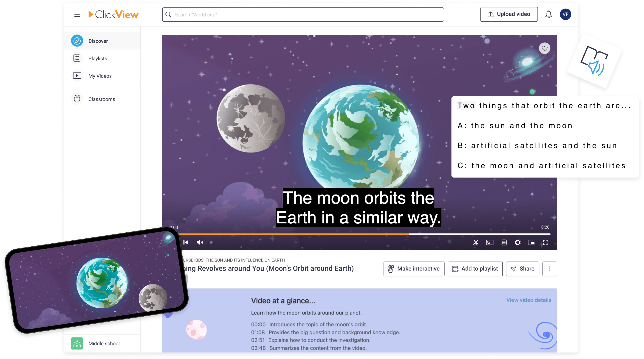The image size is (644, 359).
Task: Click the 0:20 end time label
Action: [x=545, y=227]
